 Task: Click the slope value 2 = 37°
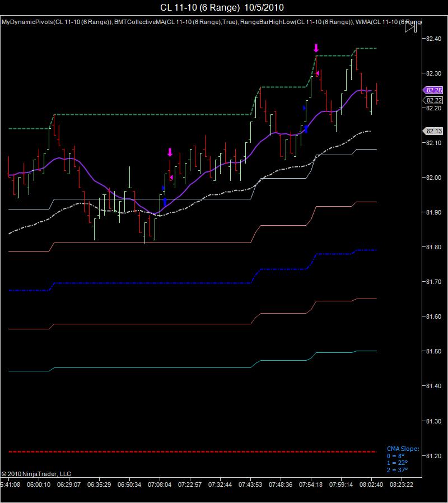pos(397,470)
